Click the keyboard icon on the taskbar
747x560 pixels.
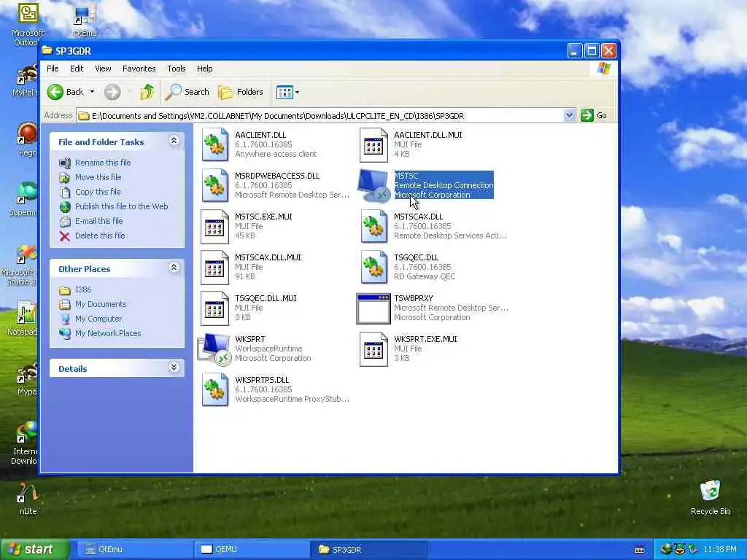pyautogui.click(x=639, y=550)
